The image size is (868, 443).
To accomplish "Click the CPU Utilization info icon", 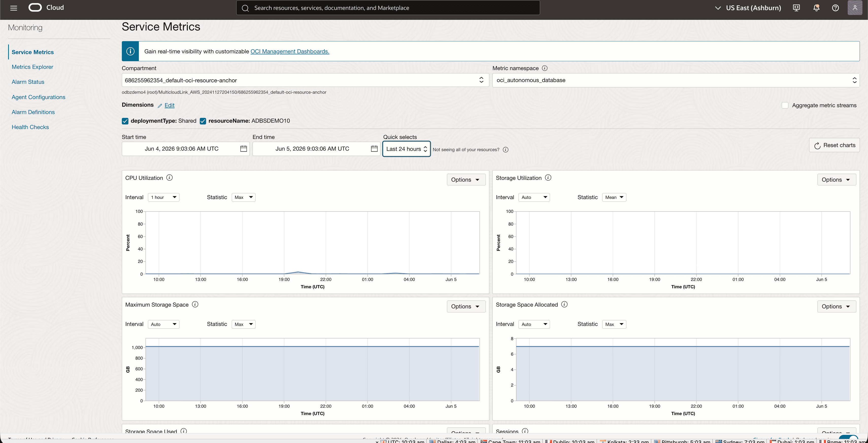I will 170,178.
